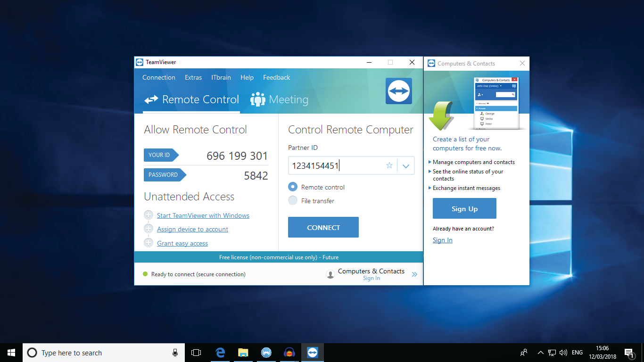Click the avatar icon next to Computers & Contacts
The width and height of the screenshot is (644, 362).
(x=330, y=274)
